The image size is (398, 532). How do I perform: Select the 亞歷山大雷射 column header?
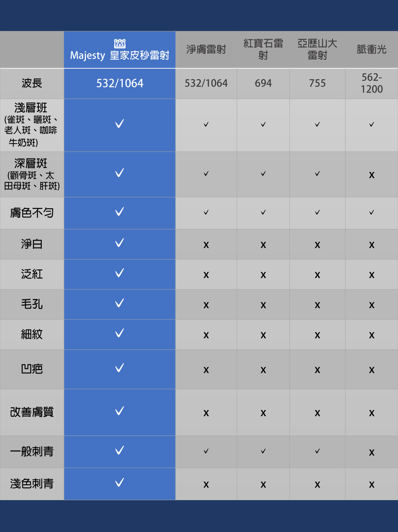point(317,49)
